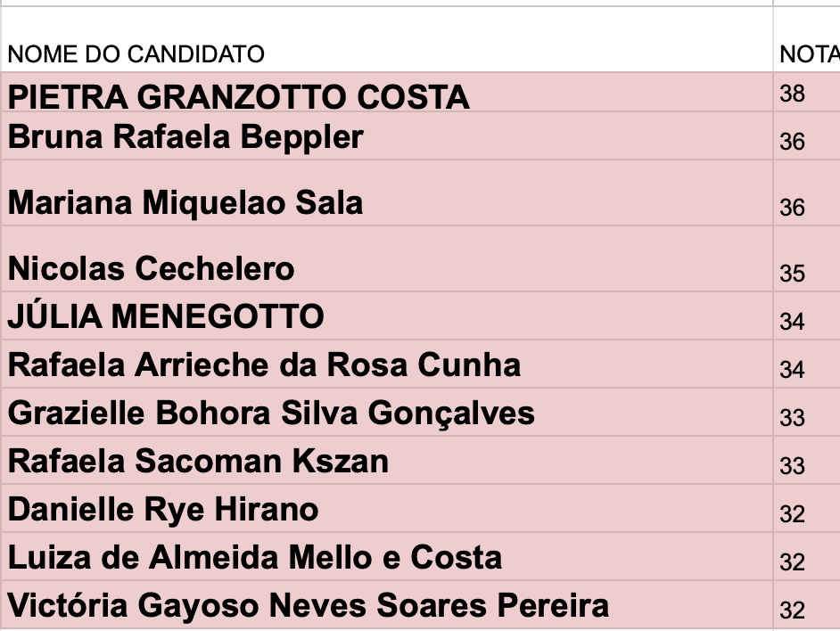
Task: Select the PIETRA GRANZOTTO COSTA name cell
Action: coord(238,96)
